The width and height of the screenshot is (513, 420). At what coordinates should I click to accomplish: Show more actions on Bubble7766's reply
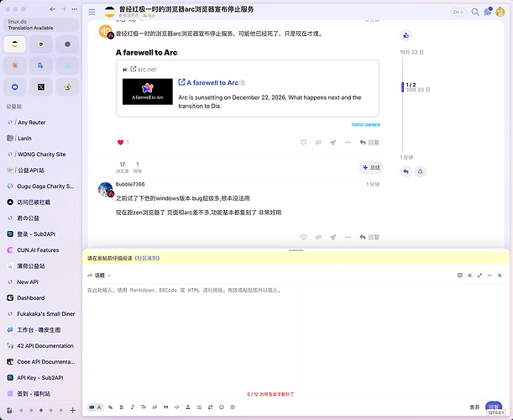pos(348,237)
